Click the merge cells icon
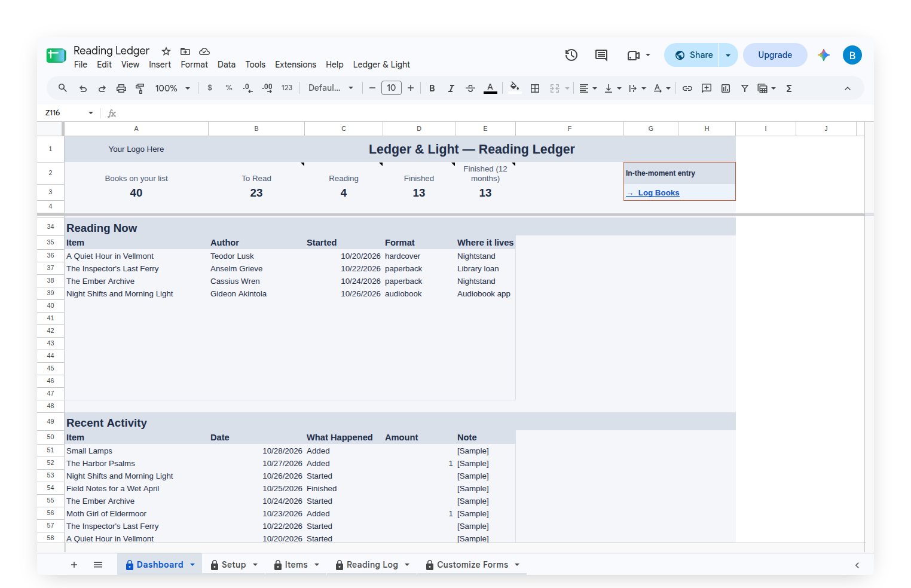This screenshot has width=911, height=588. pyautogui.click(x=555, y=88)
